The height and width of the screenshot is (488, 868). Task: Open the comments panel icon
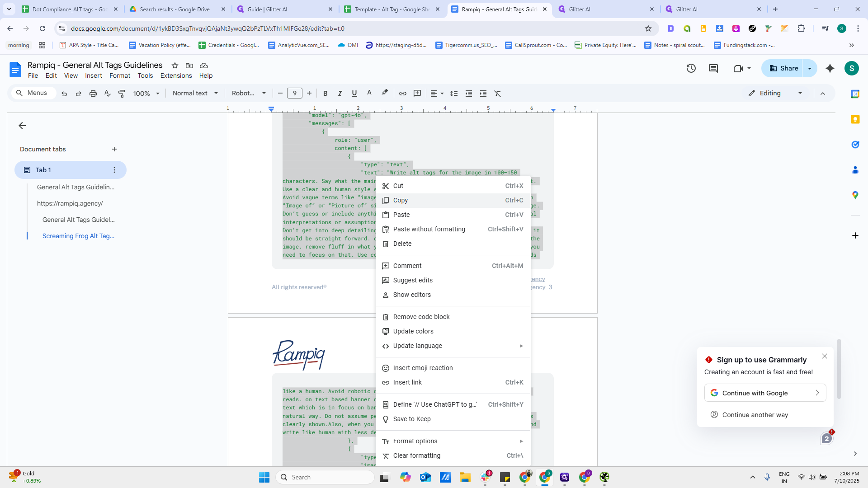(x=713, y=68)
